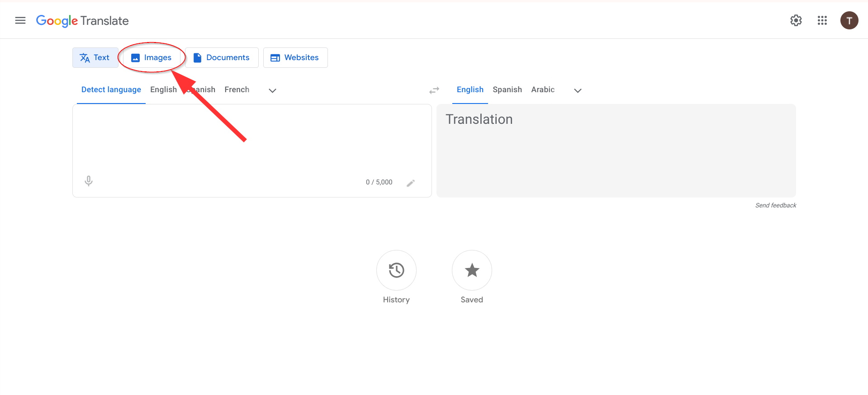868x395 pixels.
Task: Open handwriting input pencil icon
Action: point(411,183)
